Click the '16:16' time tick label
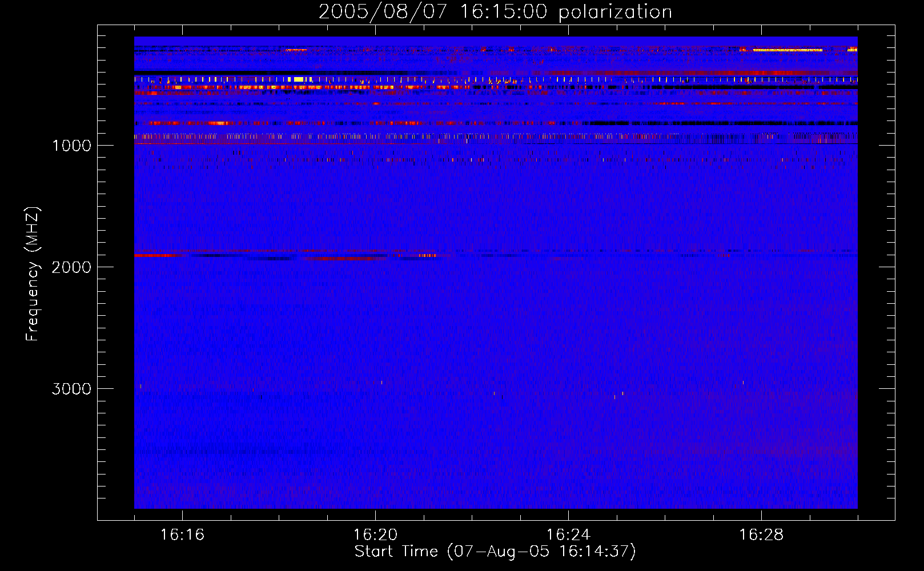Screen dimensions: 924x571 (182, 535)
